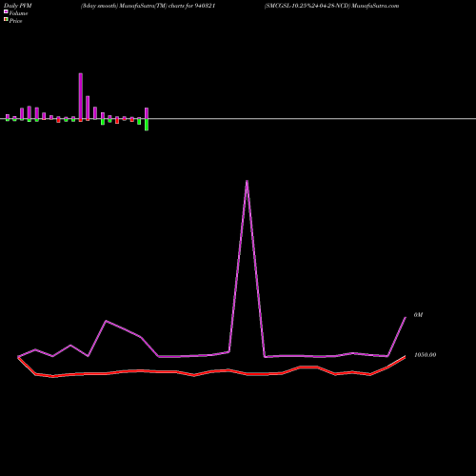Viewport: 476px width, 476px height.
Task: Select the 'Volume' legend label
Action: pyautogui.click(x=18, y=13)
